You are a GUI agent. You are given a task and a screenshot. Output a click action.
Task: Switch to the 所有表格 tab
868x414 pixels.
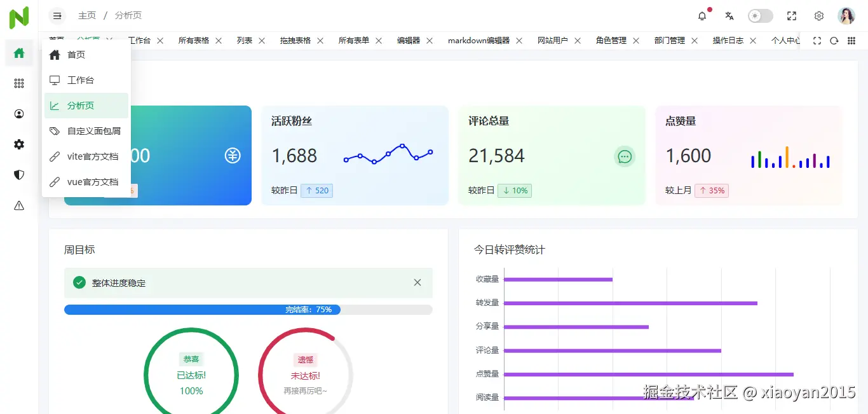[193, 41]
